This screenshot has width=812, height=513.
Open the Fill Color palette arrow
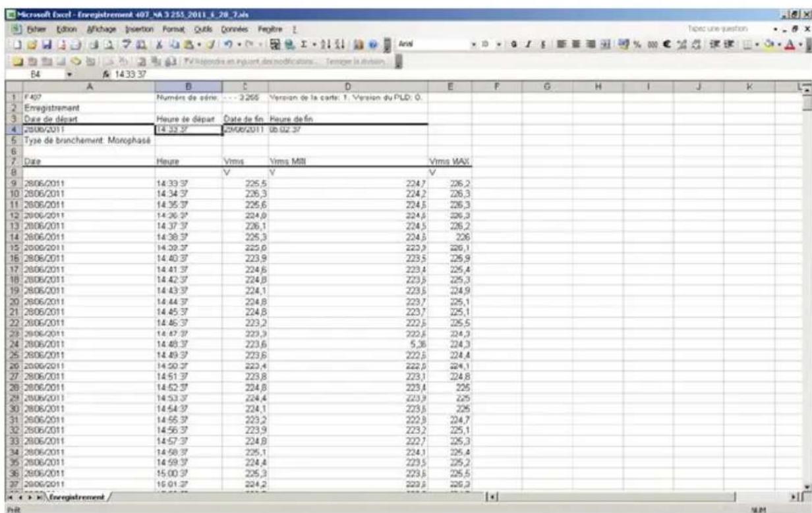point(779,44)
